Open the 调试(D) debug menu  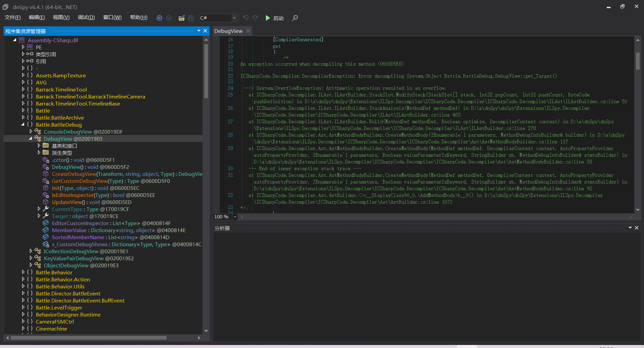[86, 17]
